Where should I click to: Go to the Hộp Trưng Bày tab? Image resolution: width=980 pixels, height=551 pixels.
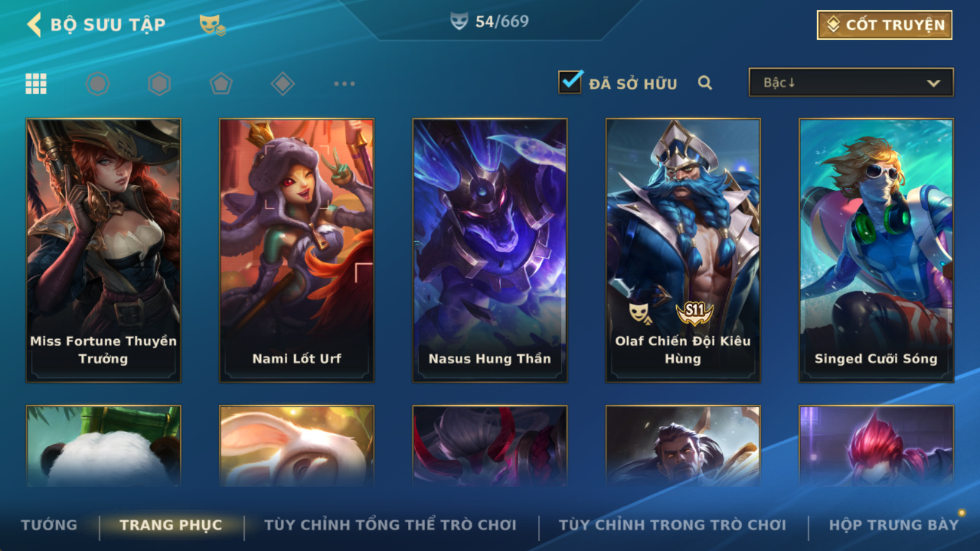pos(894,525)
